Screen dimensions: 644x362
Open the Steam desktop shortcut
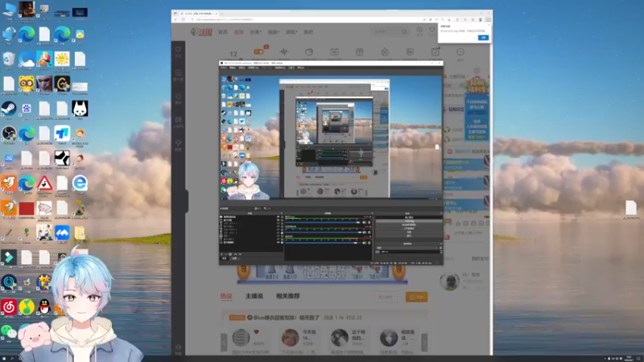click(x=9, y=109)
